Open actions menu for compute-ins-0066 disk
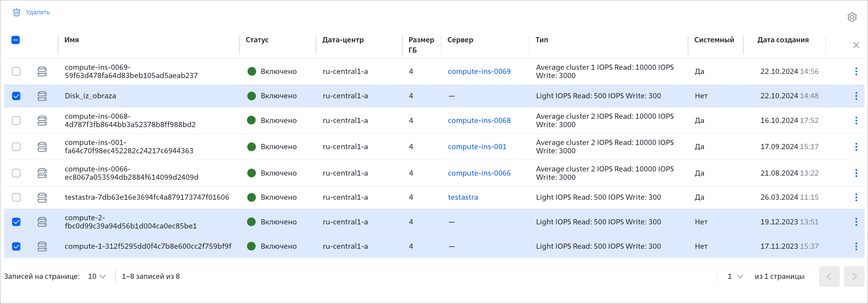 click(x=856, y=173)
